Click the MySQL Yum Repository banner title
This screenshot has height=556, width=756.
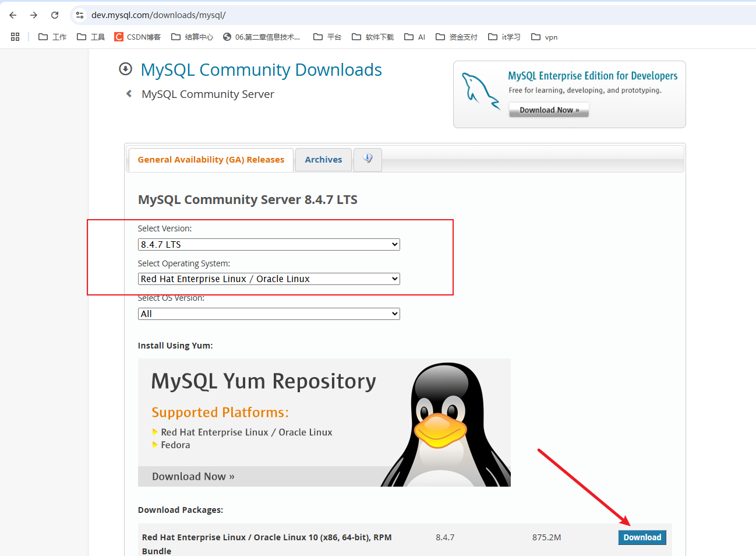(263, 381)
